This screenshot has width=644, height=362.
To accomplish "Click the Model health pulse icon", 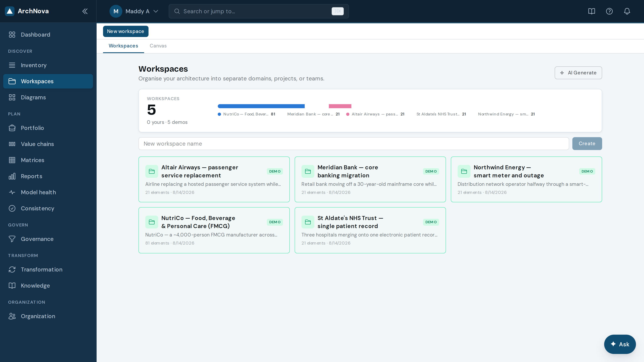I will point(12,192).
